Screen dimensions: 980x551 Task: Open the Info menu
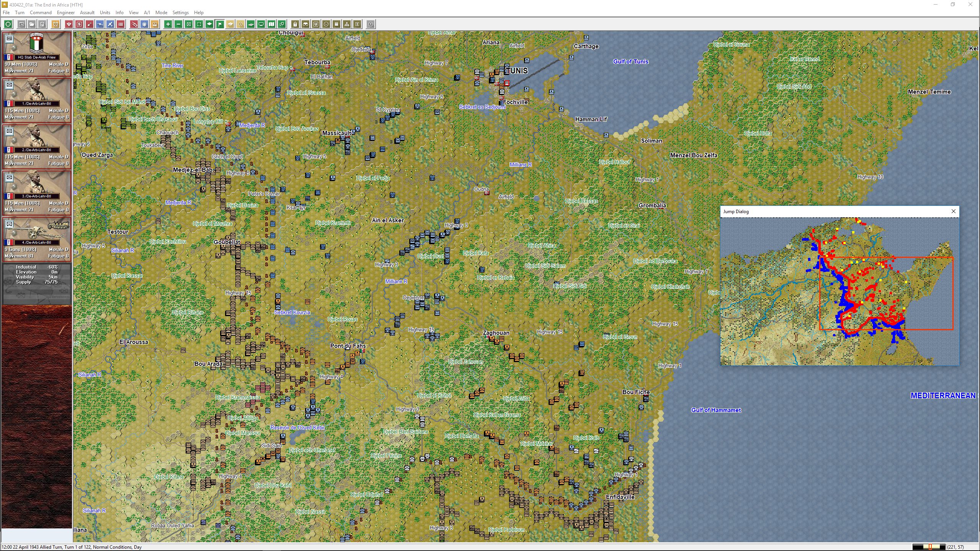coord(119,12)
